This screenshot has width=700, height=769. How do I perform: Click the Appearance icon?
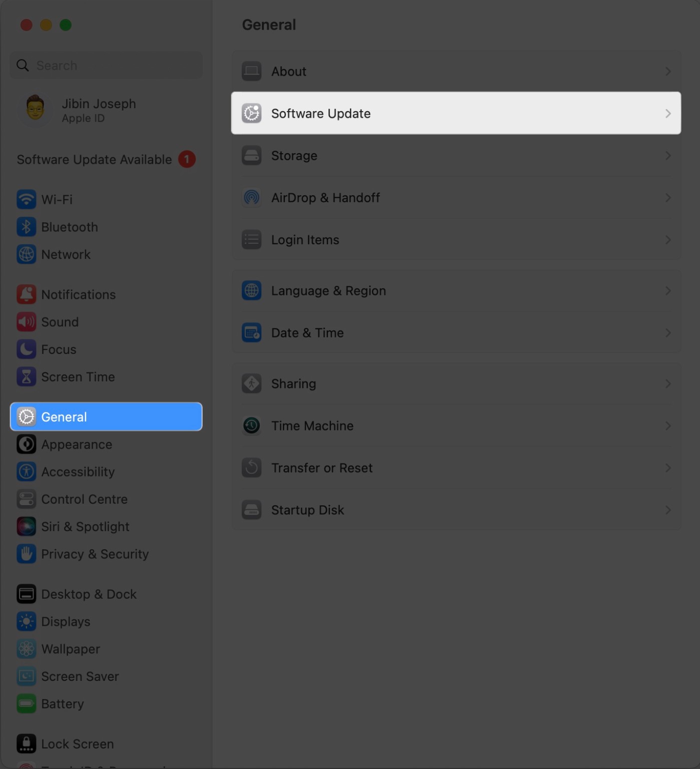coord(26,444)
